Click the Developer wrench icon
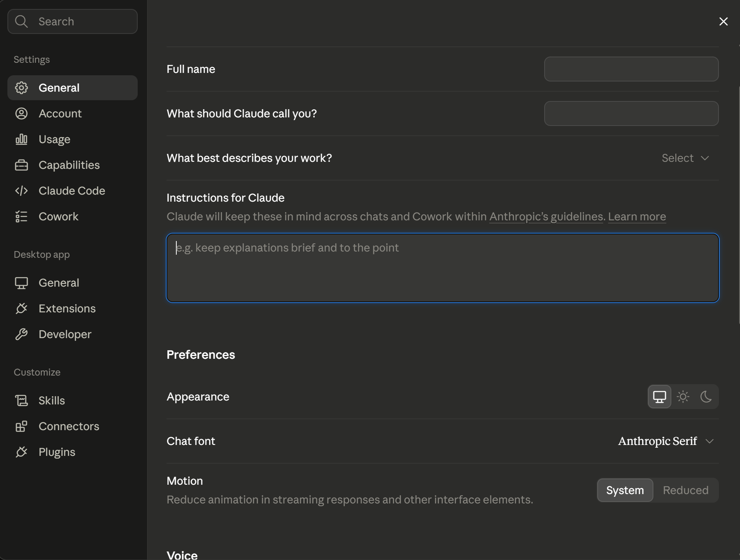The width and height of the screenshot is (740, 560). (x=21, y=334)
